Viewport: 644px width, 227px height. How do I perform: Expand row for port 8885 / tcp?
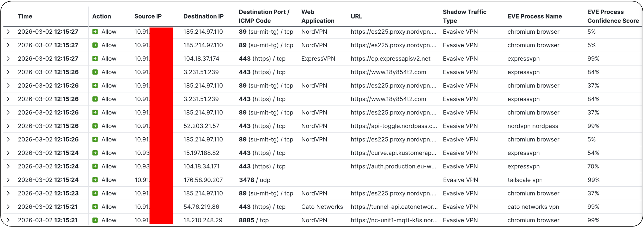[8, 220]
